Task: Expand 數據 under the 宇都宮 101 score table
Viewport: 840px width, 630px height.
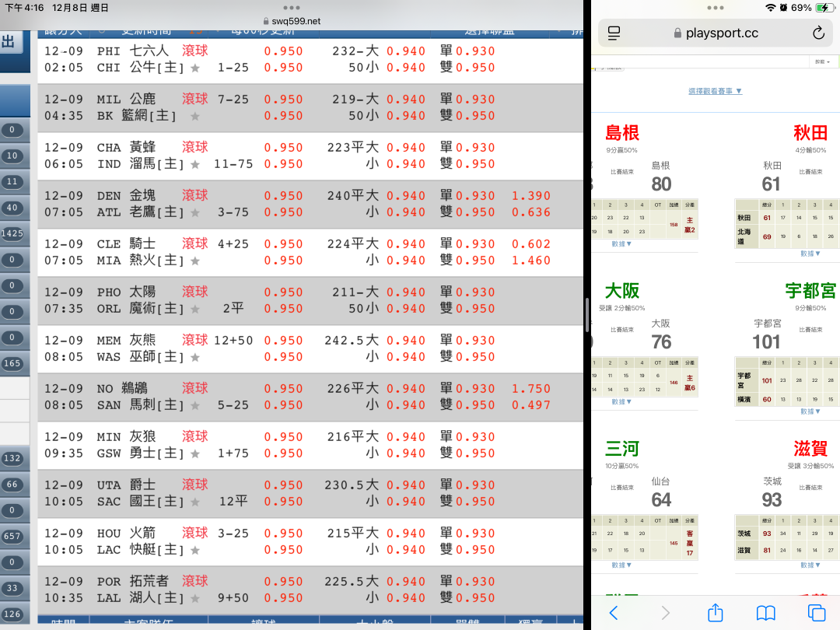Action: coord(810,411)
